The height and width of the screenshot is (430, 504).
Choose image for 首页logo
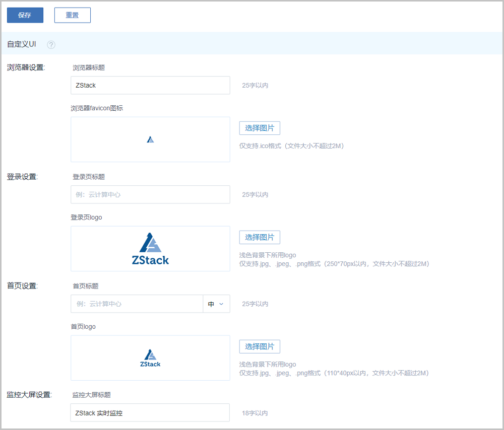click(260, 346)
